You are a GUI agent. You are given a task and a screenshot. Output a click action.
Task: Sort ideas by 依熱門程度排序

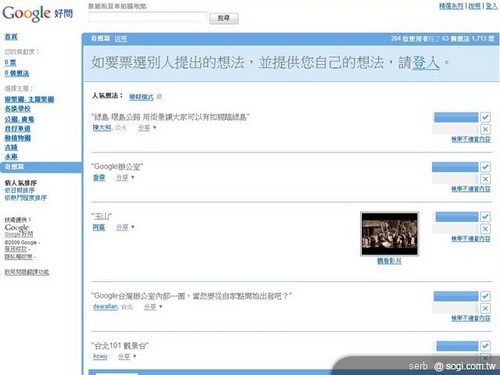[26, 198]
